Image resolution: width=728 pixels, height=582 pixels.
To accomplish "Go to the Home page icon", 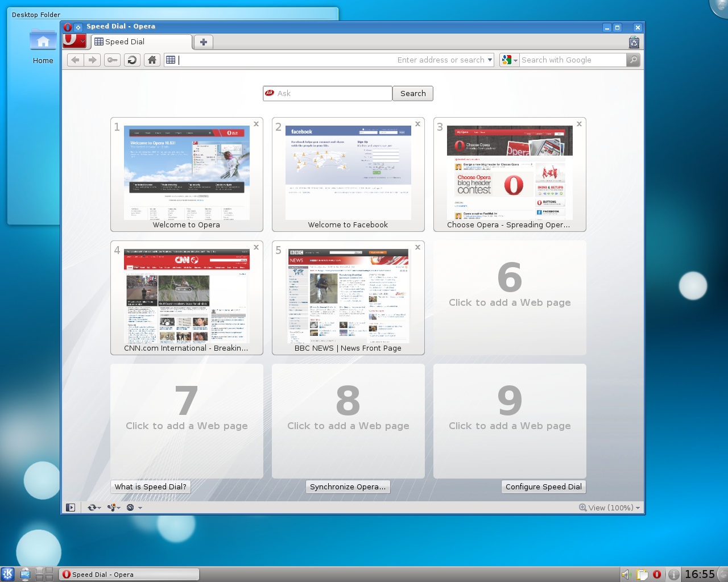I will [152, 60].
